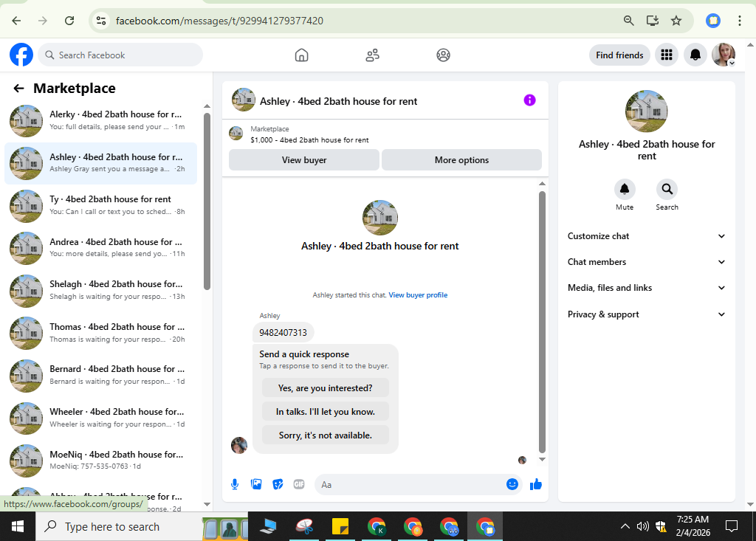The height and width of the screenshot is (541, 756).
Task: Choose a sticker
Action: tap(278, 484)
